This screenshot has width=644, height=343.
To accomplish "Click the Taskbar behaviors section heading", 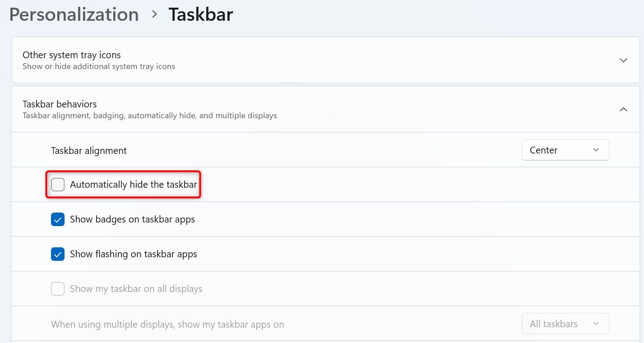I will (60, 104).
